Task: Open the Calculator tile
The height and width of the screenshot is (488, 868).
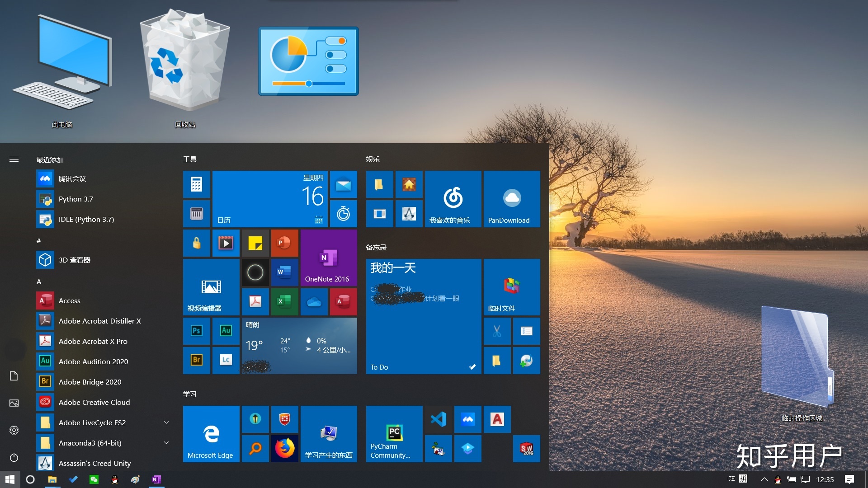Action: click(x=196, y=184)
